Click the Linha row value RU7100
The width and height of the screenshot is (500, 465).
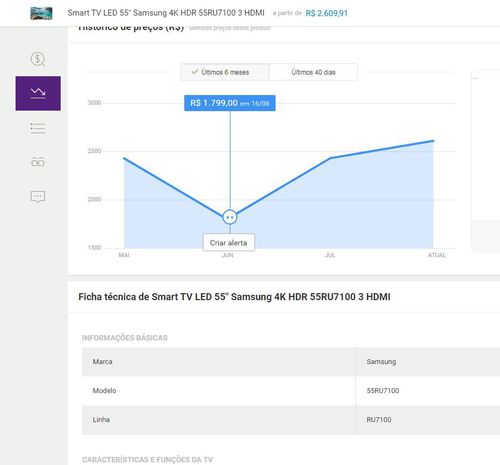click(x=379, y=420)
